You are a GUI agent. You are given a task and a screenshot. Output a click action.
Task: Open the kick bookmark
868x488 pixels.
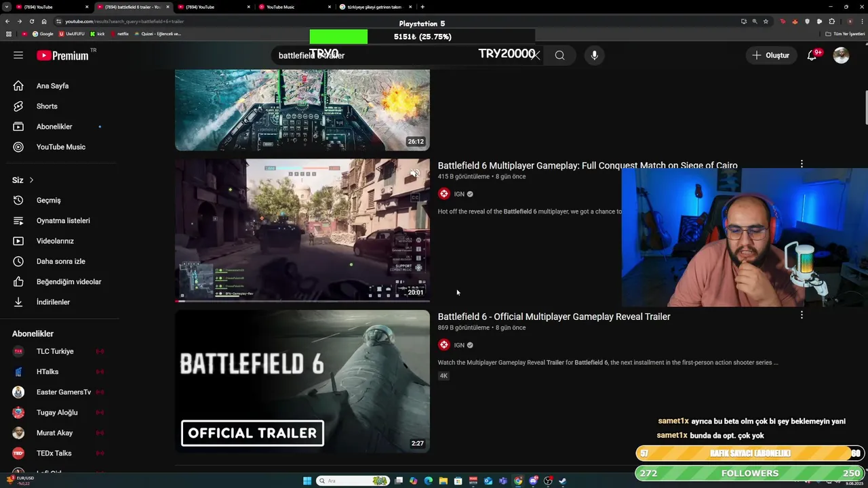tap(98, 34)
